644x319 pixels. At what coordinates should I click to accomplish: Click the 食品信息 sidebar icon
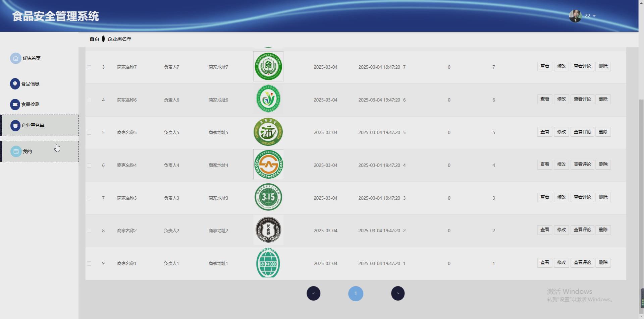(15, 84)
